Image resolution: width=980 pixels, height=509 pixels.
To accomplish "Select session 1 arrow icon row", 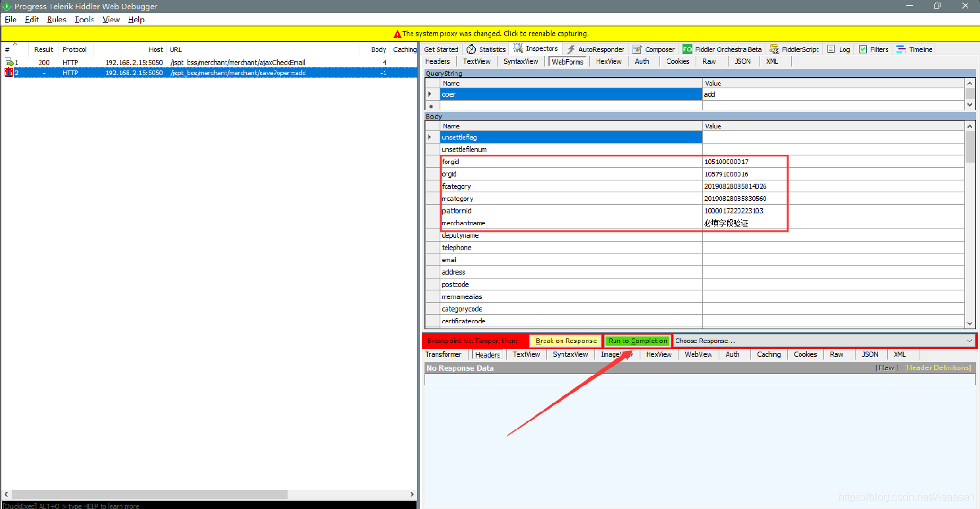I will [x=9, y=63].
